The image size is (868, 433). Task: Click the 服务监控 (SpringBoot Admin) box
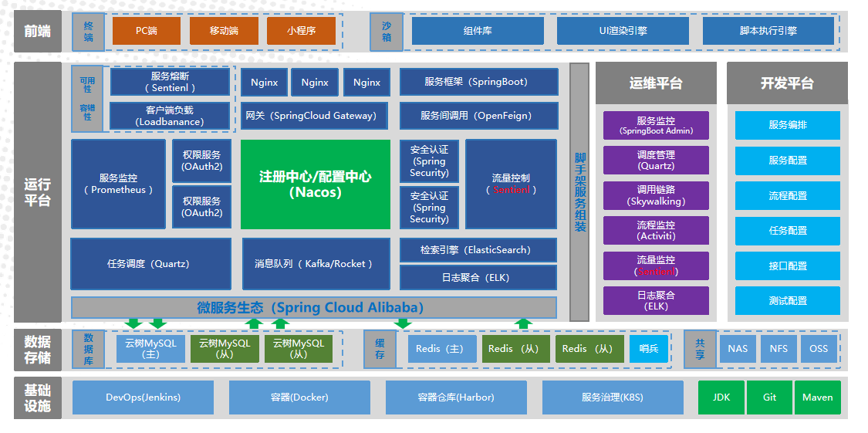point(656,126)
